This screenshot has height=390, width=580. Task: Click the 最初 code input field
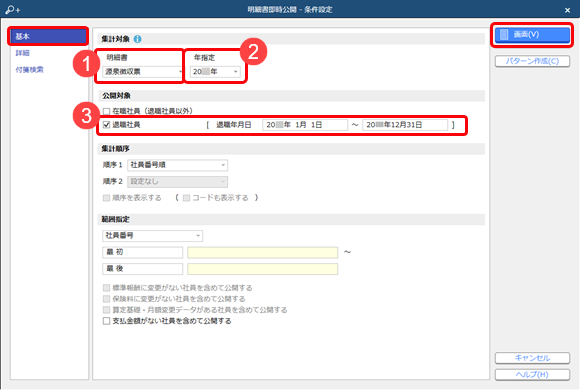click(142, 252)
